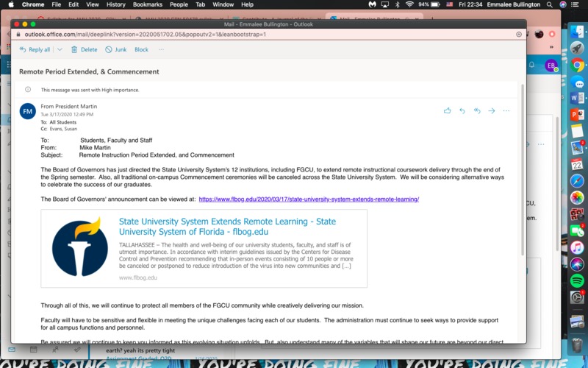Open the History menu
Screen dimensions: 588x368
pyautogui.click(x=115, y=4)
